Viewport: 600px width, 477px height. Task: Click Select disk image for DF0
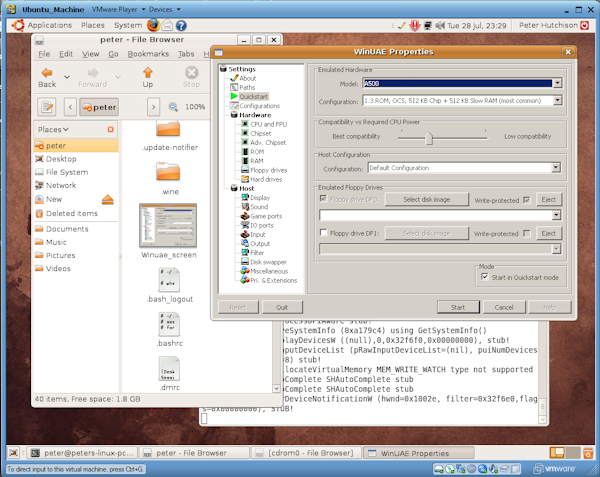click(427, 199)
